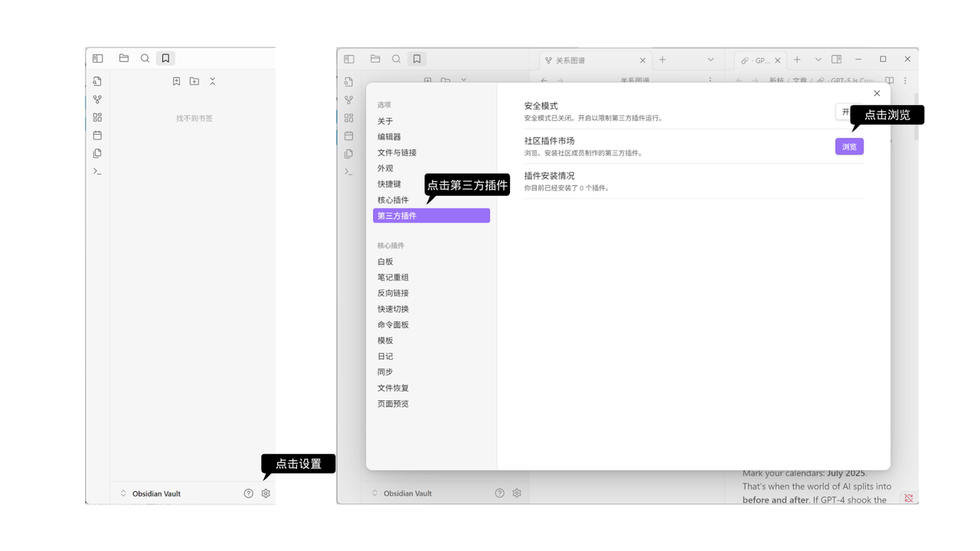
Task: Click the collapse arrow in file explorer header
Action: tap(213, 80)
